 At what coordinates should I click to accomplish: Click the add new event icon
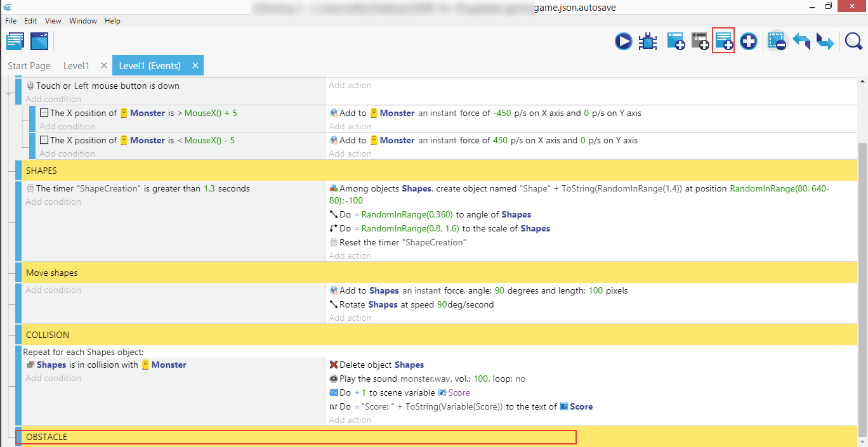(x=676, y=42)
